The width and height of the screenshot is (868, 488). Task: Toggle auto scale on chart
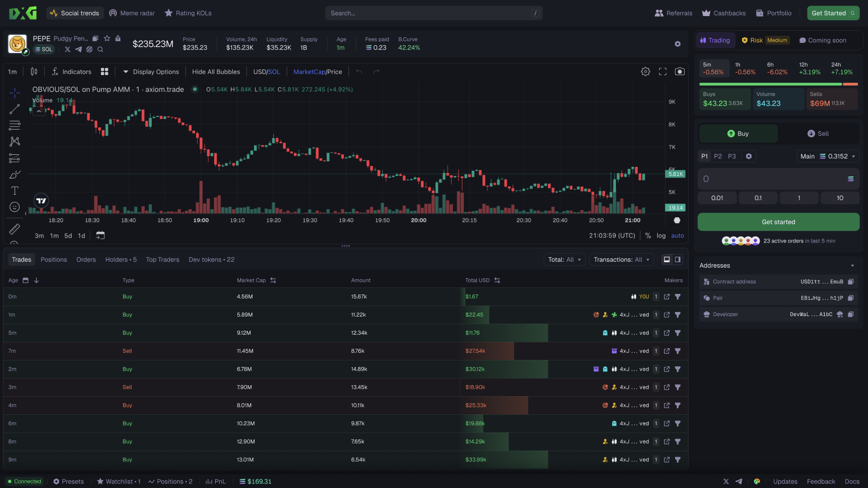677,235
